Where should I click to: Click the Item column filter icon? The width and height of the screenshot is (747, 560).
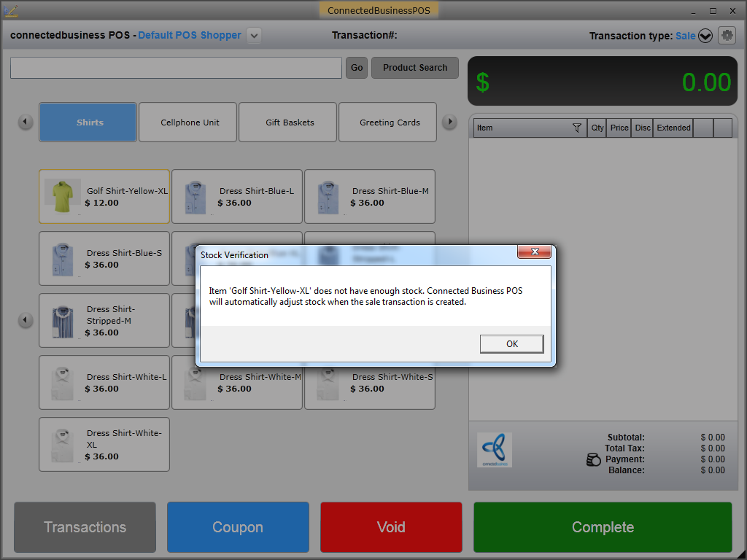click(x=576, y=128)
